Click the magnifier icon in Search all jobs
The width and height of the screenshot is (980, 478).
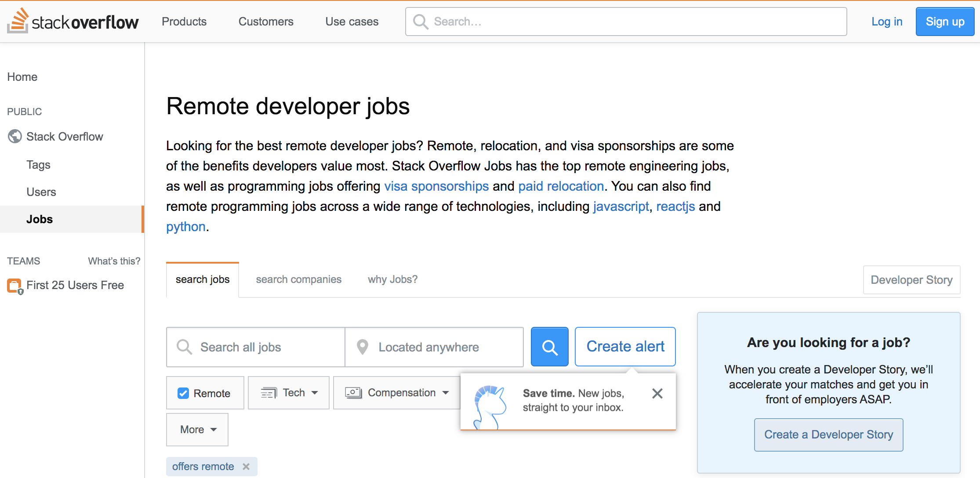point(184,347)
